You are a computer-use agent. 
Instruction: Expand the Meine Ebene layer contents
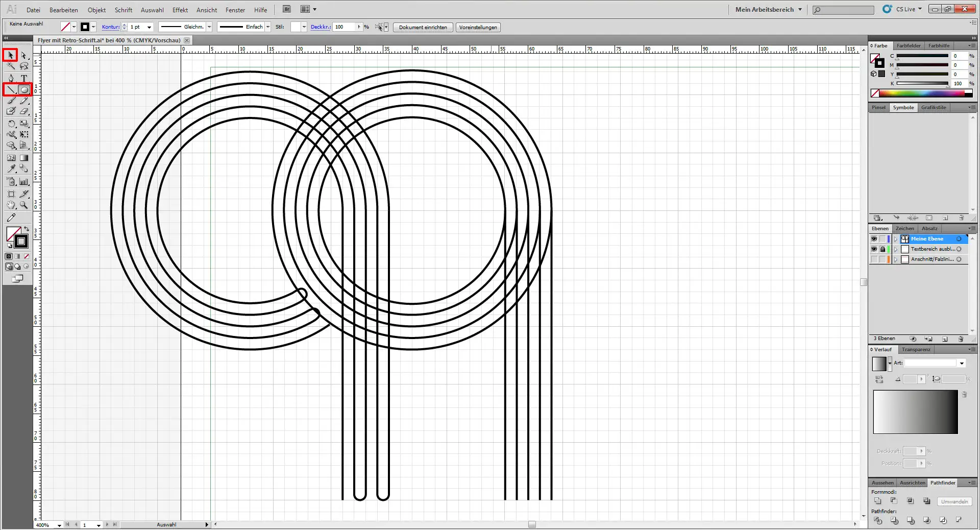point(895,239)
